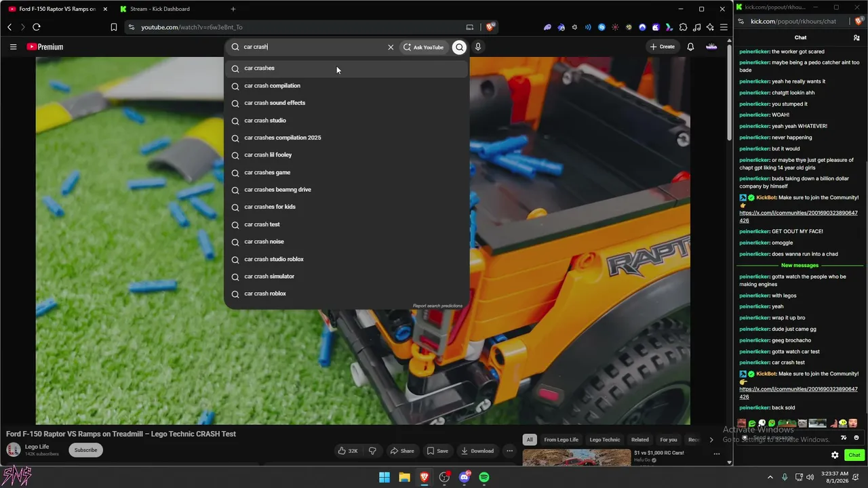Open the Brave main menu
This screenshot has height=488, width=868.
(x=724, y=27)
